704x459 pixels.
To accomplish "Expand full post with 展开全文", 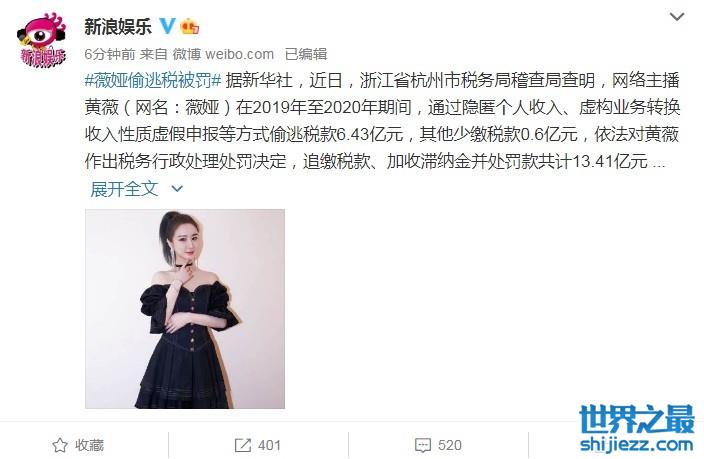I will coord(124,189).
